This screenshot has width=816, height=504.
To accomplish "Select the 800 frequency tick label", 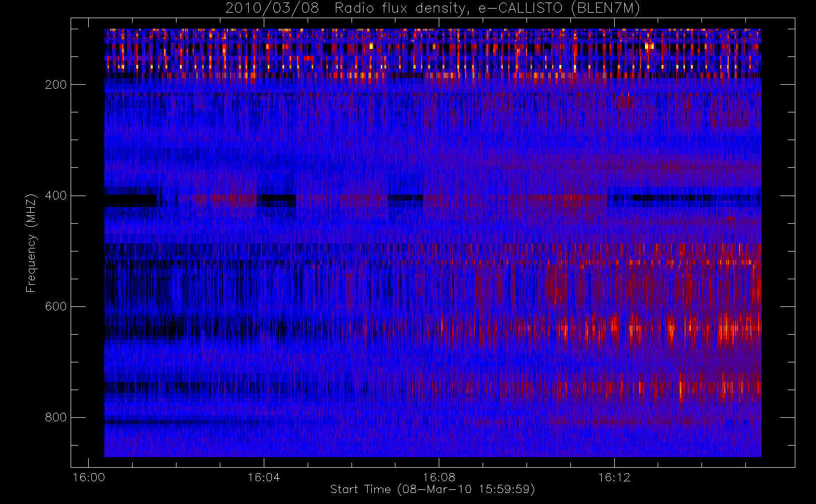I will (x=55, y=417).
